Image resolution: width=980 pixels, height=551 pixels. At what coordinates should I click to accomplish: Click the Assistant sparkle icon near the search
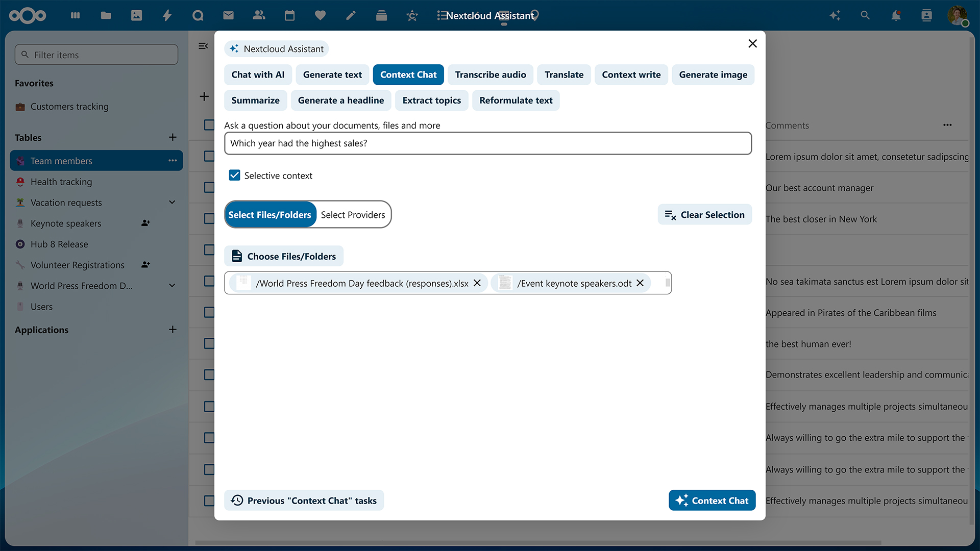pyautogui.click(x=835, y=15)
